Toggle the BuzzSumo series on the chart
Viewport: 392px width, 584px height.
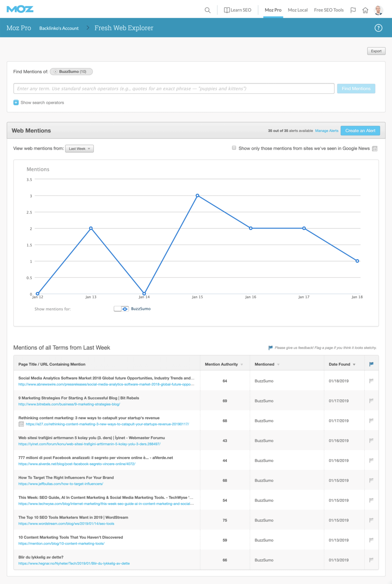point(121,309)
